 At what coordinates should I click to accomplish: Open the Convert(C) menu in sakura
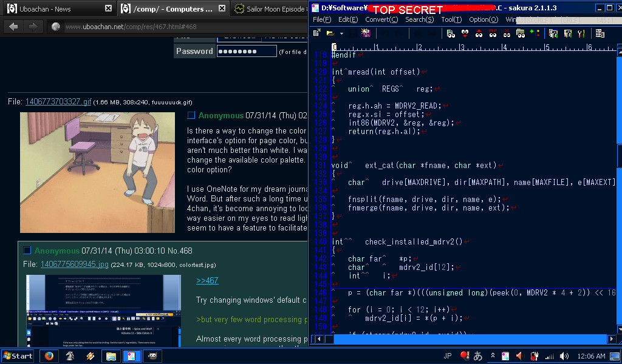coord(381,19)
